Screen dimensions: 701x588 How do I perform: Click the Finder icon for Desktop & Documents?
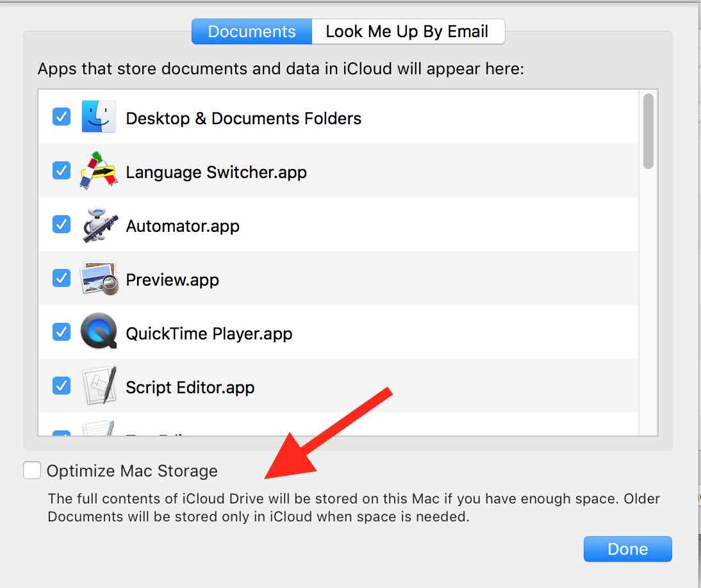click(99, 118)
